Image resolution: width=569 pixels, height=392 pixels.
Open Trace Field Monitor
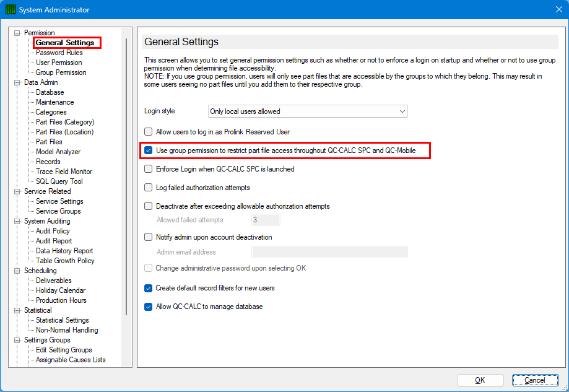(x=64, y=172)
